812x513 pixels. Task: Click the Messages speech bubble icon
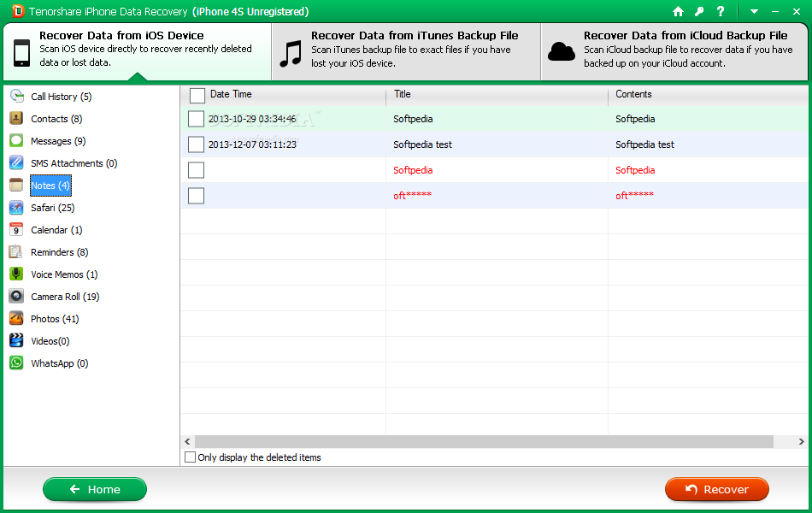(16, 140)
